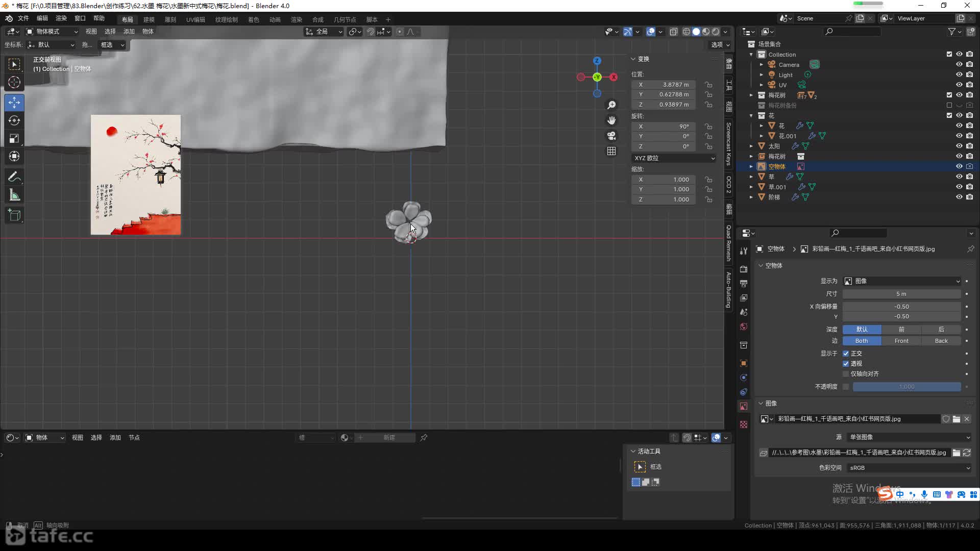Switch to the UV编辑 workspace tab
The width and height of the screenshot is (980, 551).
[195, 19]
